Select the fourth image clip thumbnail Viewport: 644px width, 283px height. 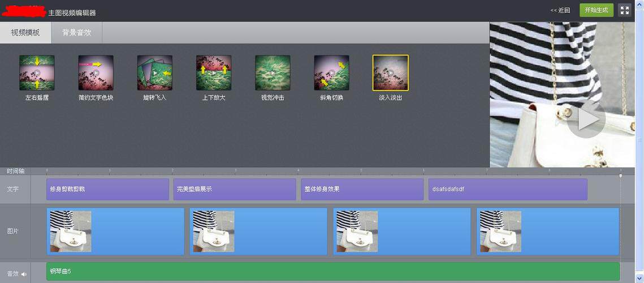click(500, 231)
